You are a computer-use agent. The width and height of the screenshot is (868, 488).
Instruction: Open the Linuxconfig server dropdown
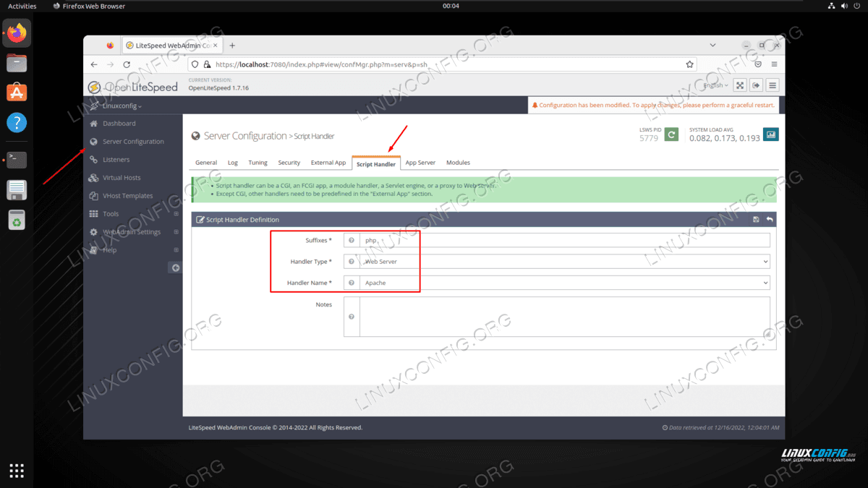(122, 106)
